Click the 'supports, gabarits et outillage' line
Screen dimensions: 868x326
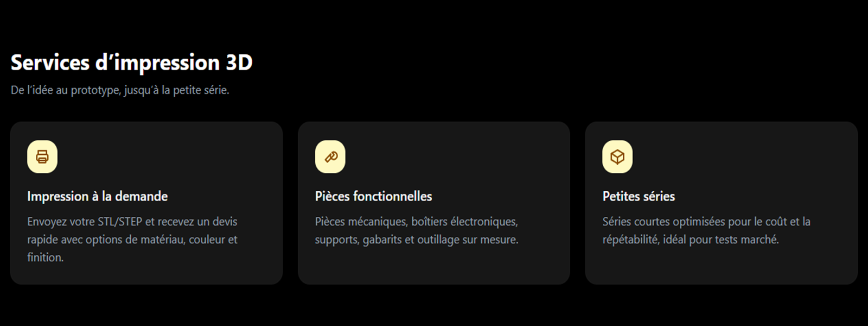point(416,240)
